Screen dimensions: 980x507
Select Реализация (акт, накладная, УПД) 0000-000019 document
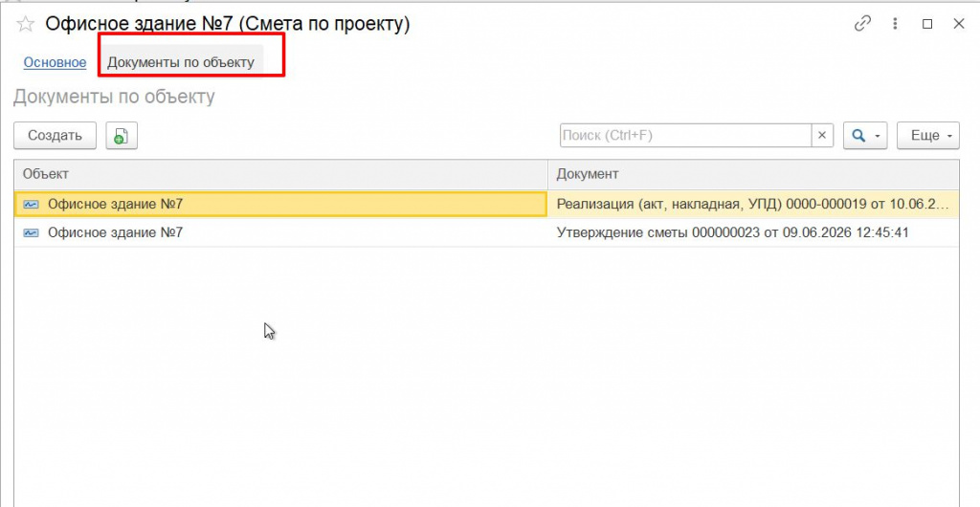coord(753,204)
